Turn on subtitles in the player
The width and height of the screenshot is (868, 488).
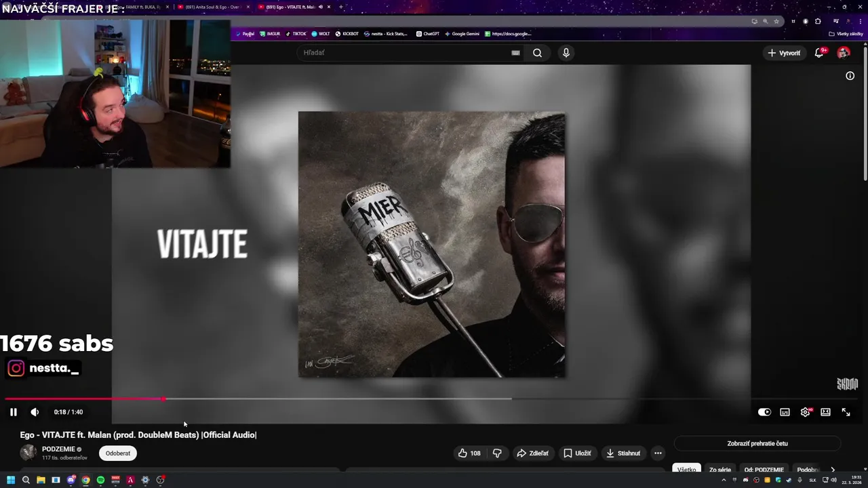[x=785, y=412]
